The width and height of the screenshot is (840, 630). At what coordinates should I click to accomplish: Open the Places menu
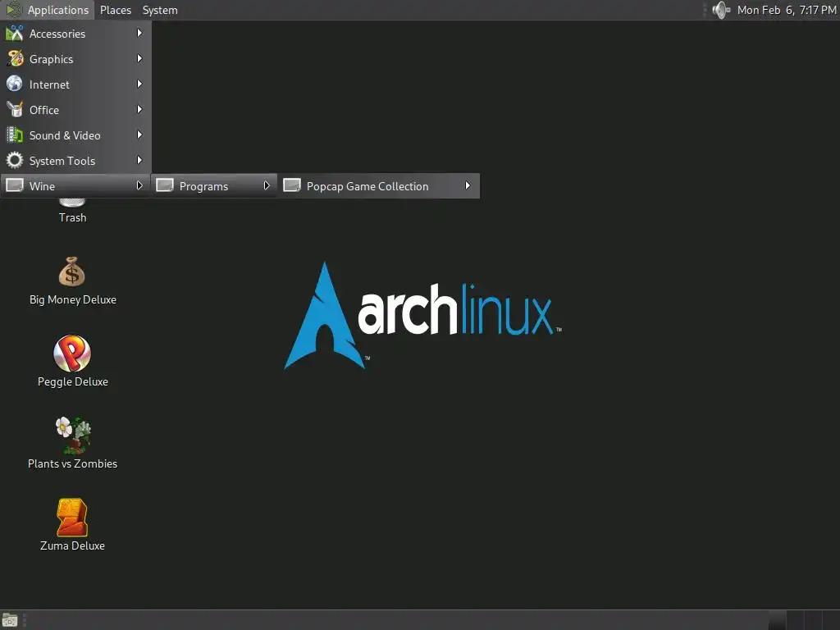click(x=116, y=10)
